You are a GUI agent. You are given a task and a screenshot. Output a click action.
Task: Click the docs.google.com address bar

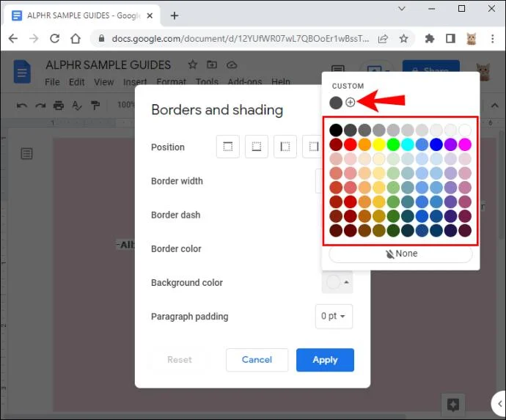pos(241,39)
